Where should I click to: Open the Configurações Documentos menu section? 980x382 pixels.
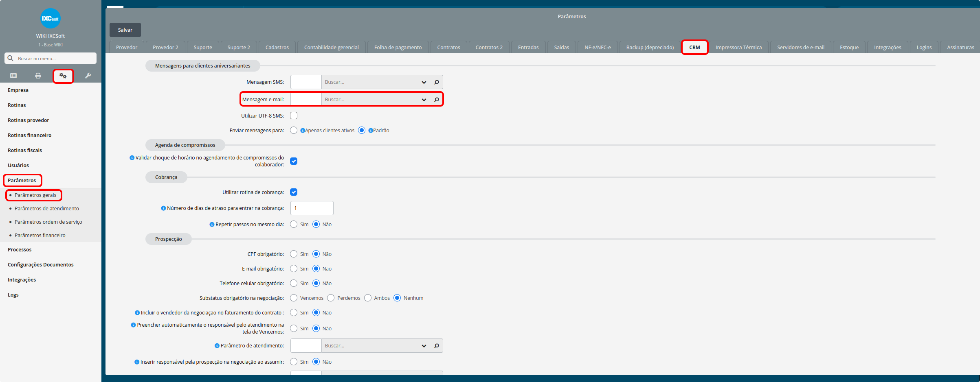coord(41,265)
